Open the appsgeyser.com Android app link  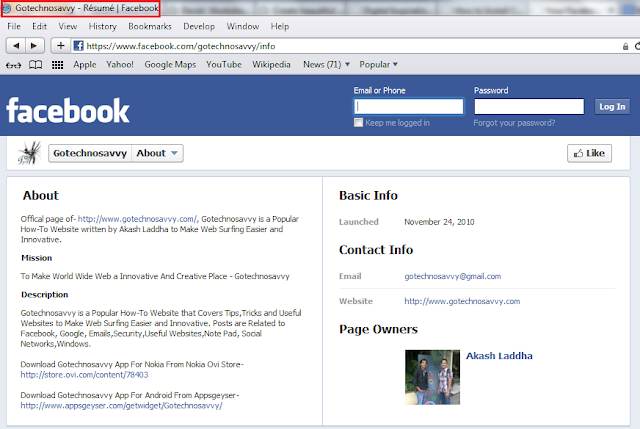(x=121, y=406)
